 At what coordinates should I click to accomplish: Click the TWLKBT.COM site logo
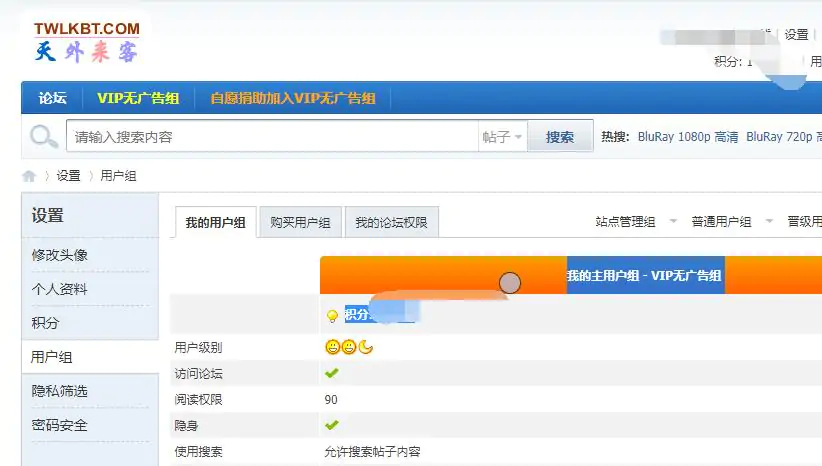87,42
